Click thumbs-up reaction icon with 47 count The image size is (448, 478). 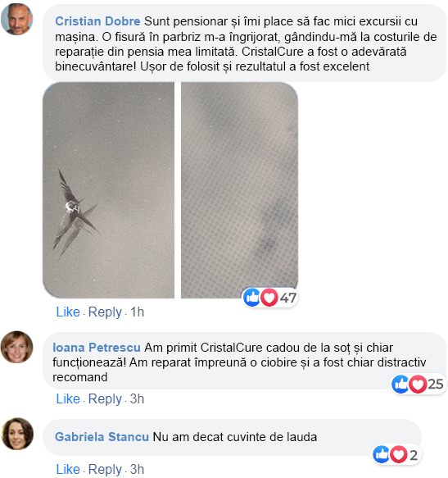[252, 298]
